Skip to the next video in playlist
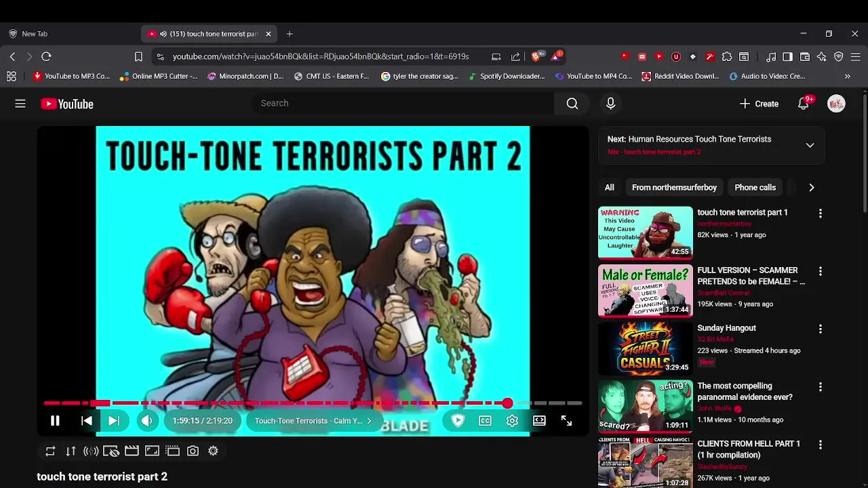The height and width of the screenshot is (488, 868). (x=114, y=421)
